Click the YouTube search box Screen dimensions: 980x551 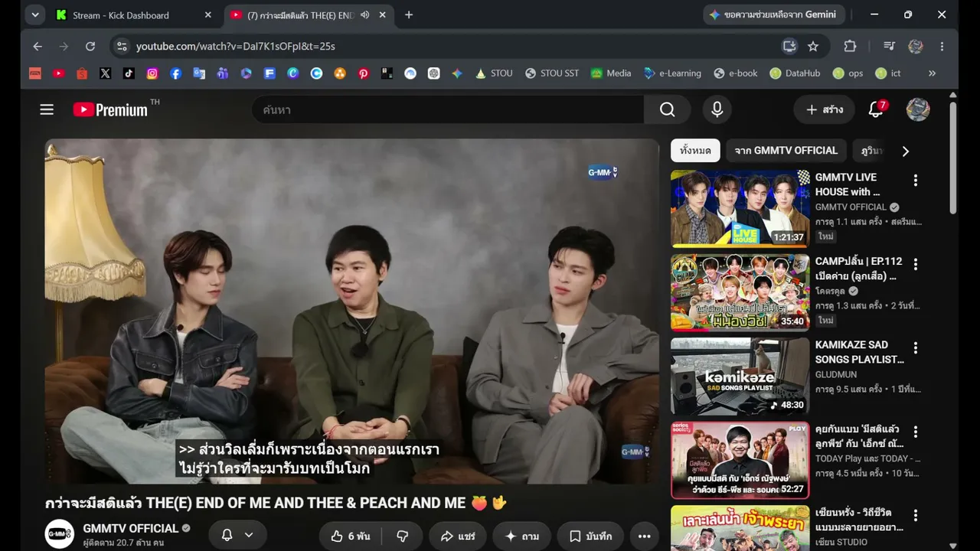[x=448, y=109]
